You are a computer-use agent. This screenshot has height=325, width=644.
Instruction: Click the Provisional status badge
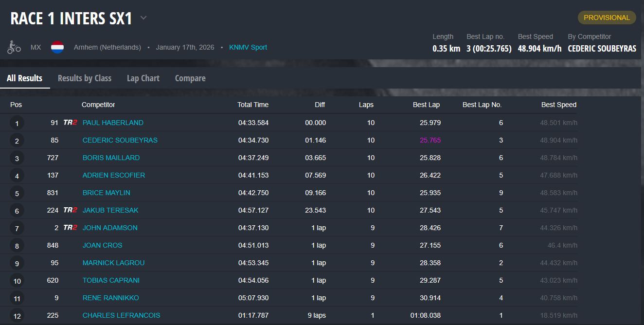tap(607, 18)
